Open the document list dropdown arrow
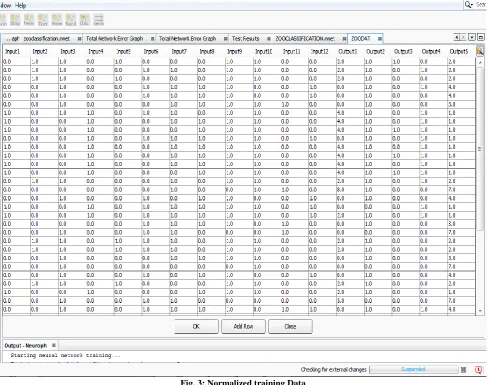 472,37
